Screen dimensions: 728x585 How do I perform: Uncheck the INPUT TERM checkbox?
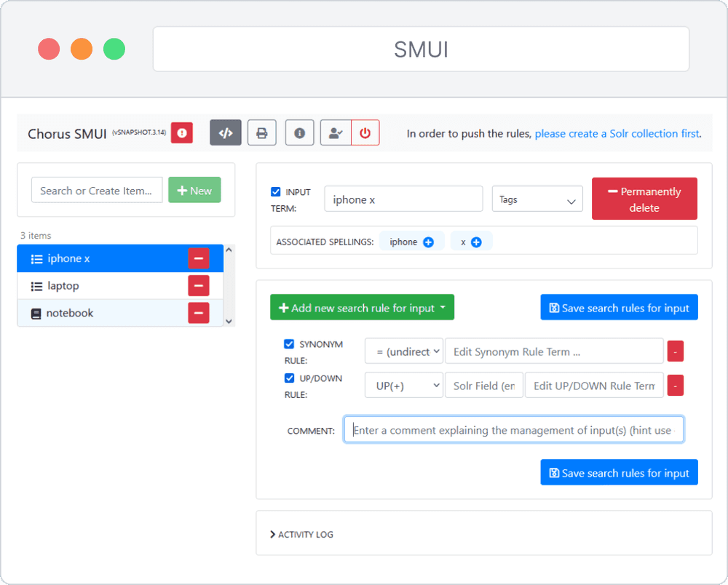click(275, 191)
